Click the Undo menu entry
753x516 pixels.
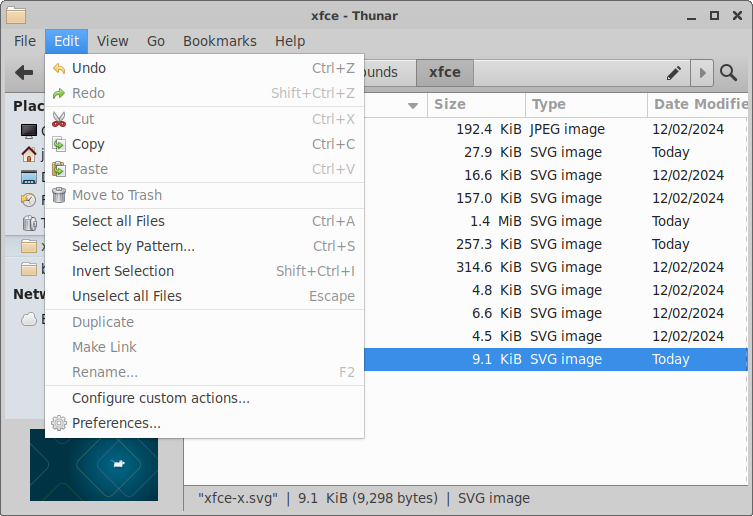click(x=204, y=68)
